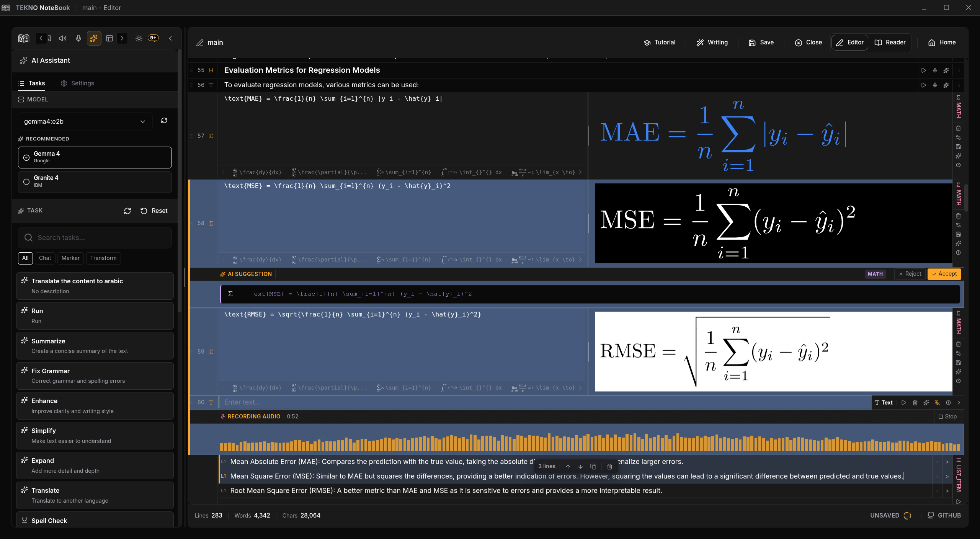980x539 pixels.
Task: Run line 55 using its play icon
Action: click(x=923, y=70)
